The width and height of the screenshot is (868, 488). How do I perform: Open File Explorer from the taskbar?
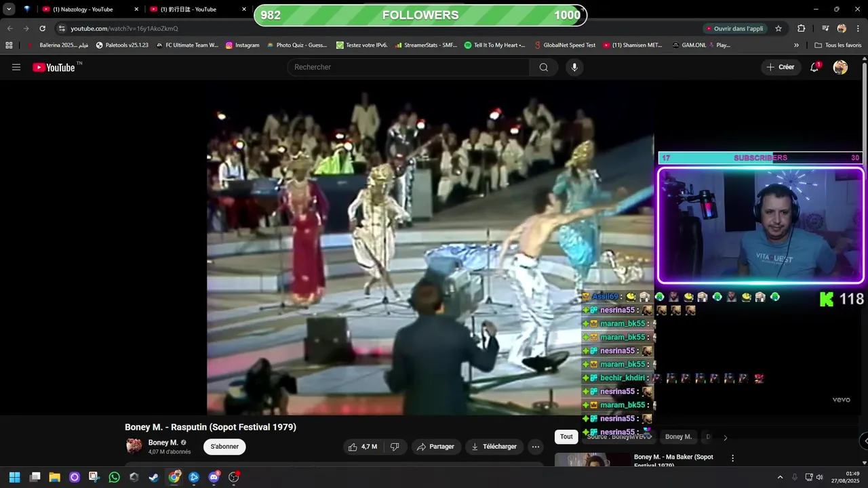[x=55, y=477]
